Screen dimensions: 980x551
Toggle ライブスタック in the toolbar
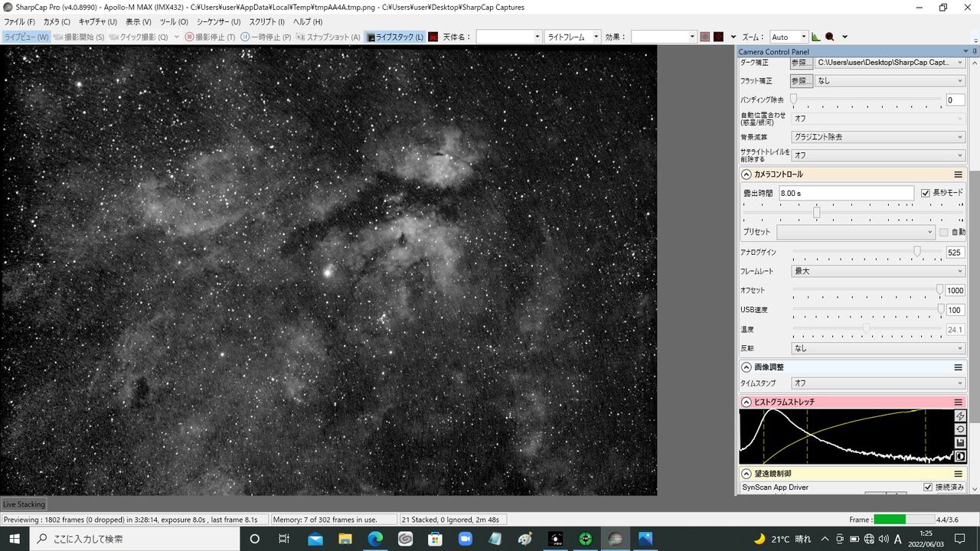[395, 37]
